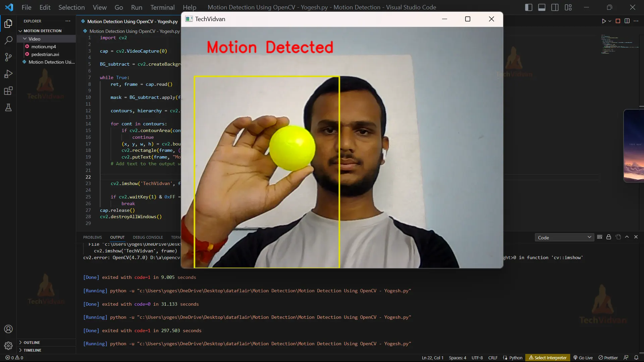Click the motion.mp4 file in Explorer
Viewport: 644px width, 362px height.
coord(43,46)
